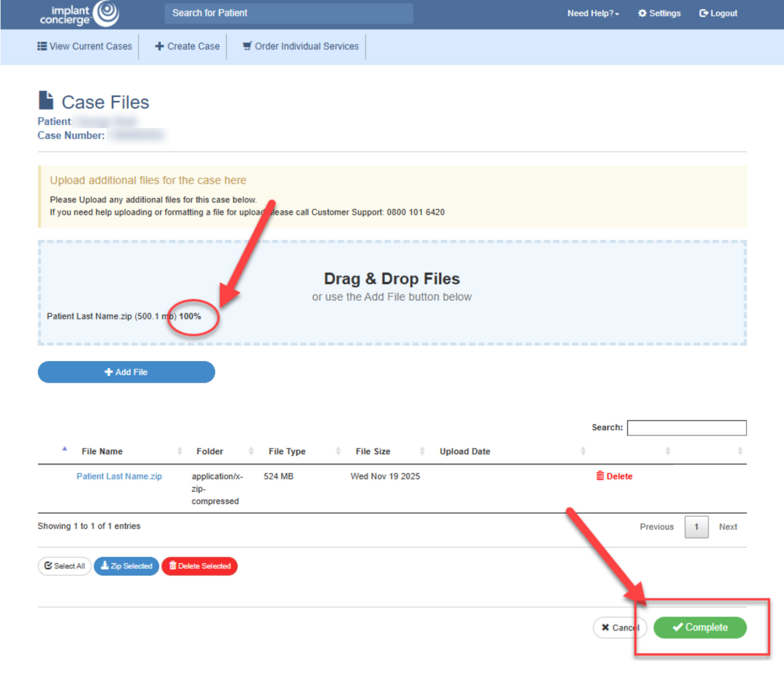Click the View Current Cases list icon

[42, 46]
